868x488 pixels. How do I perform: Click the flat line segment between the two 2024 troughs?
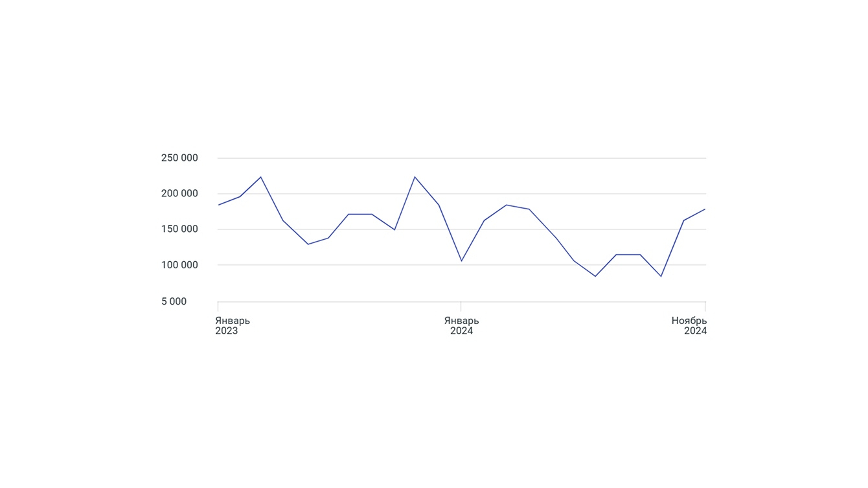[x=628, y=255]
